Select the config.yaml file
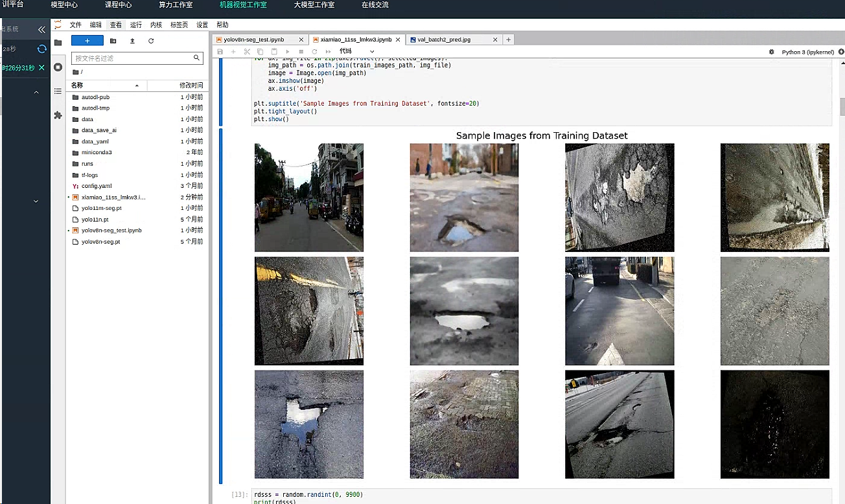 coord(136,186)
